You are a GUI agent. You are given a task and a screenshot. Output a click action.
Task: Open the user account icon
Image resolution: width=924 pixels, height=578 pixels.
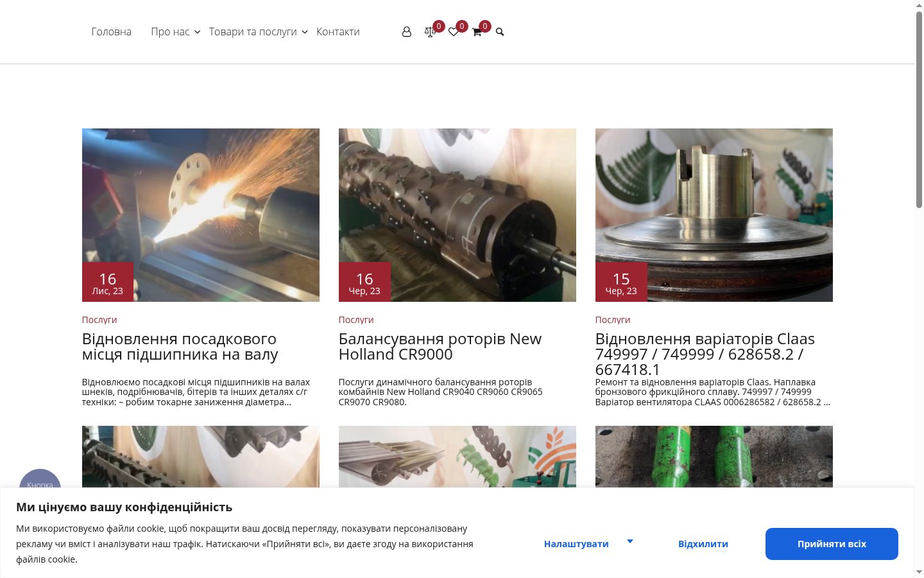[406, 31]
